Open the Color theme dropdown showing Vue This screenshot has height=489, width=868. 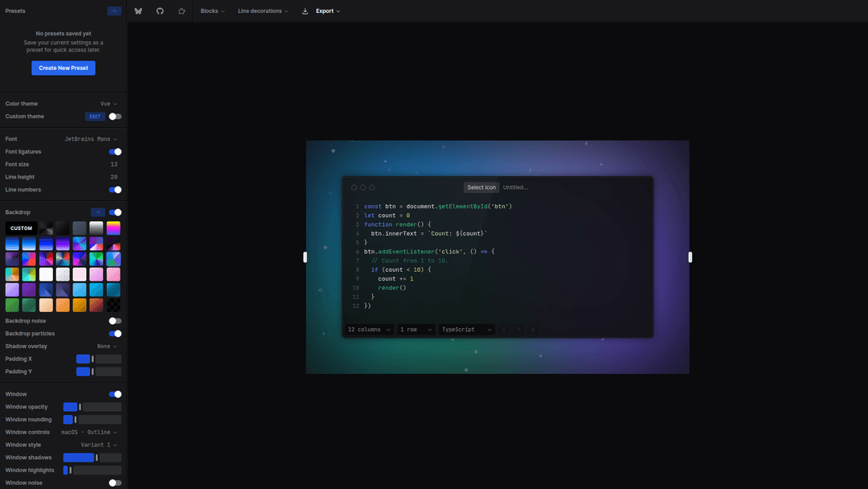click(x=108, y=104)
